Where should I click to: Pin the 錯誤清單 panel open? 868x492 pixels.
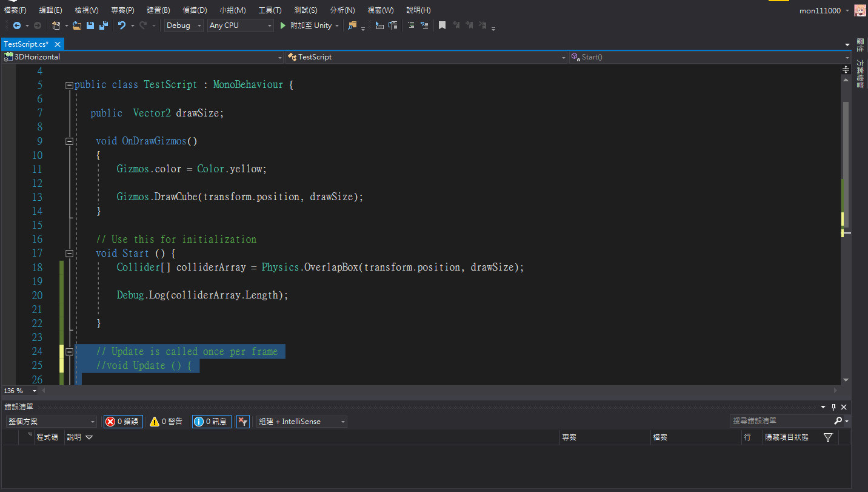(x=833, y=406)
